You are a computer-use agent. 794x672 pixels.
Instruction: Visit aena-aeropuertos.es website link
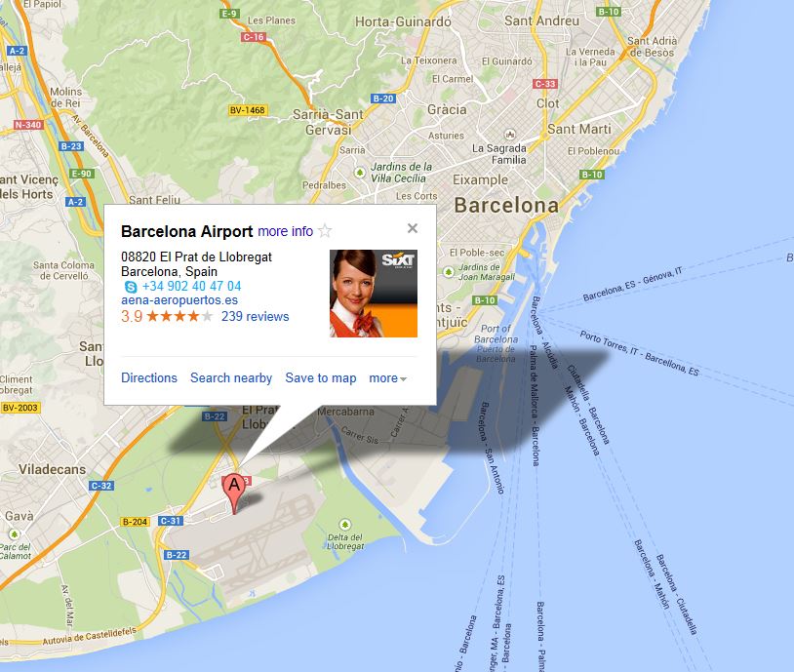(x=179, y=300)
